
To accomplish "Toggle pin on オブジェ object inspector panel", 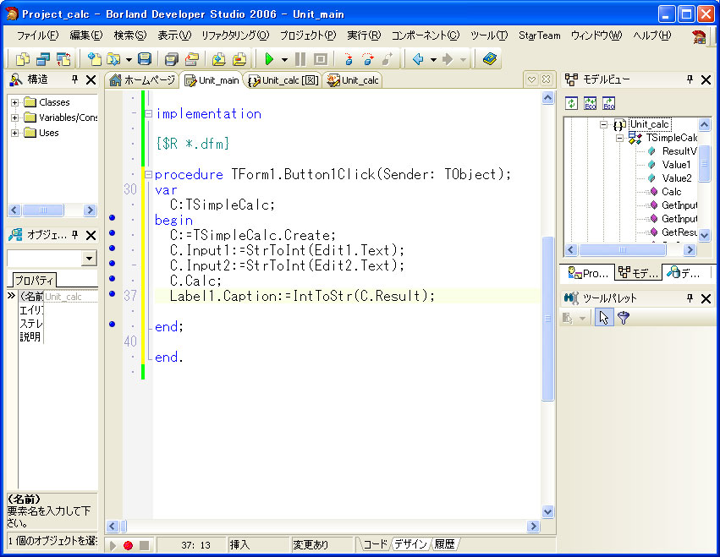I will point(75,235).
